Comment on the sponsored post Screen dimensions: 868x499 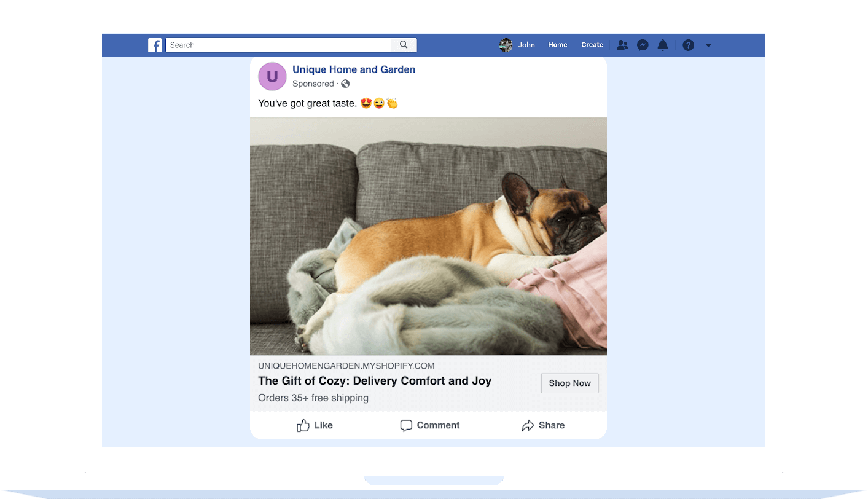[x=429, y=425]
